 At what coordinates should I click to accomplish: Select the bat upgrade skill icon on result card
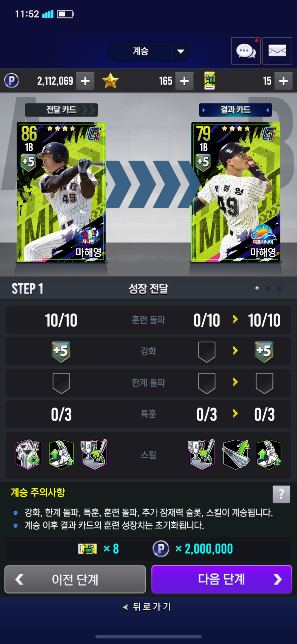coord(236,454)
